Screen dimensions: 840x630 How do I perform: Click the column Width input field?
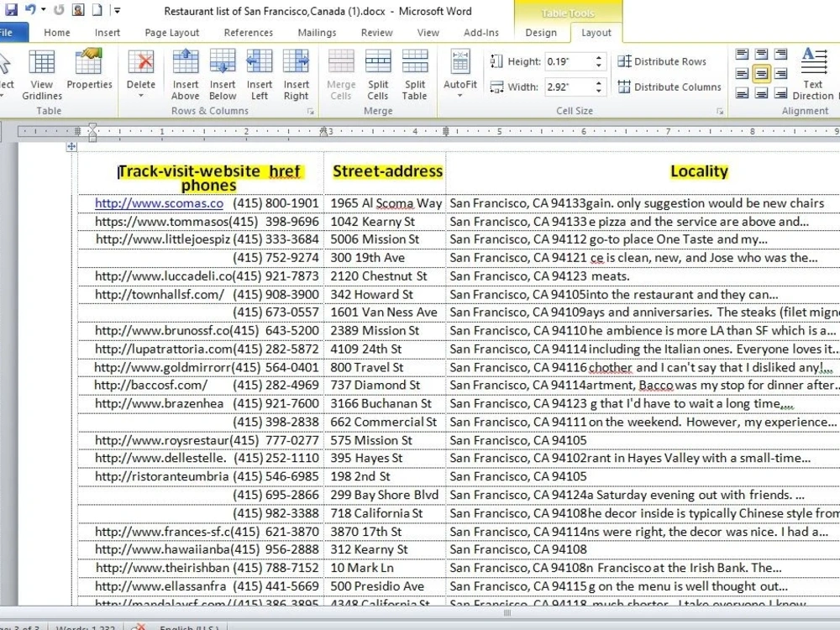click(x=568, y=87)
